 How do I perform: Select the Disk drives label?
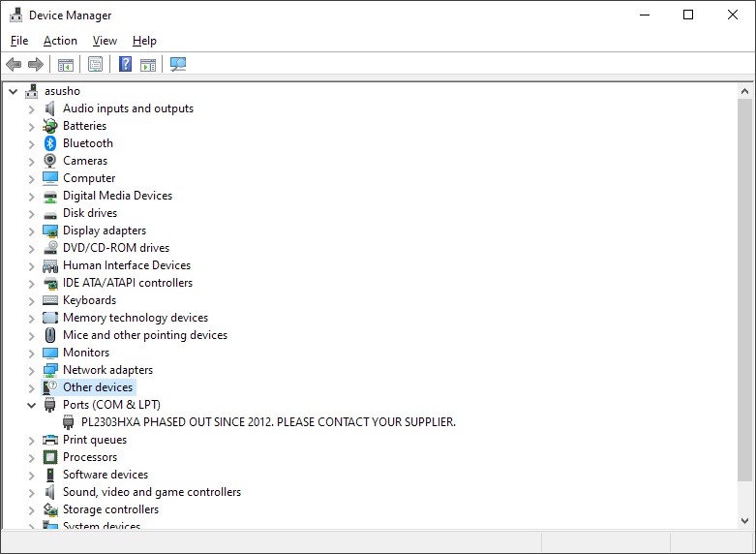tap(90, 213)
